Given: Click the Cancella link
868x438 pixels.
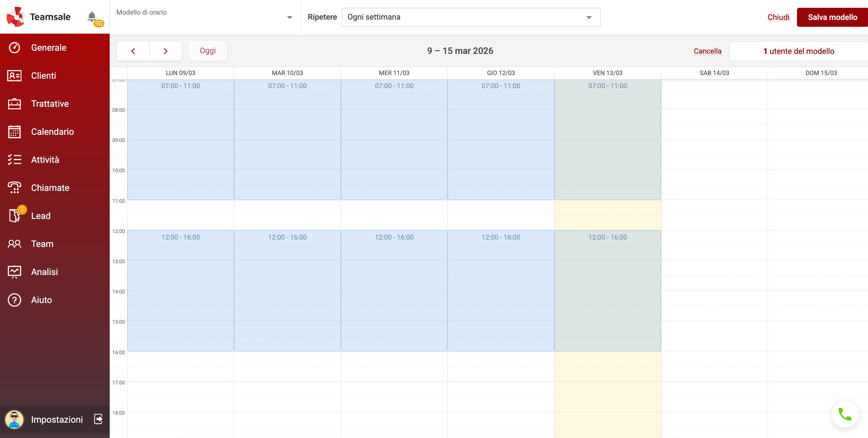Looking at the screenshot, I should [x=707, y=51].
